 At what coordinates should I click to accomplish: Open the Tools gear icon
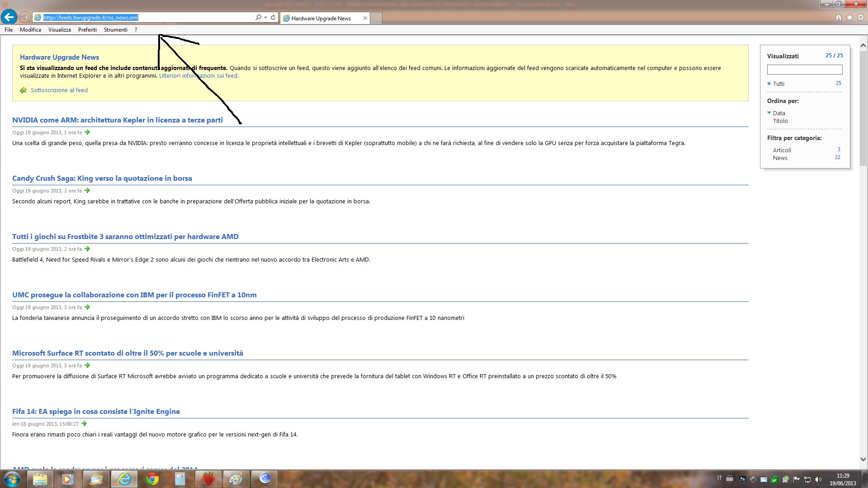tap(861, 17)
